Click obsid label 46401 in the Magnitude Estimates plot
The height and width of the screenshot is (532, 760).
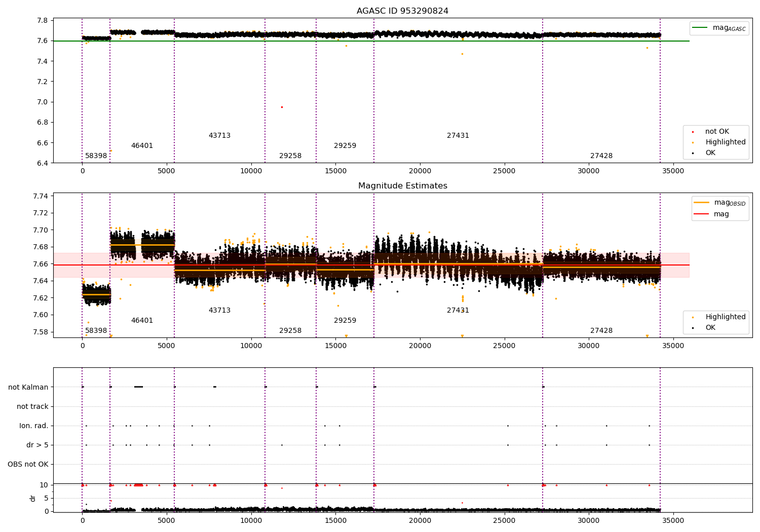142,321
